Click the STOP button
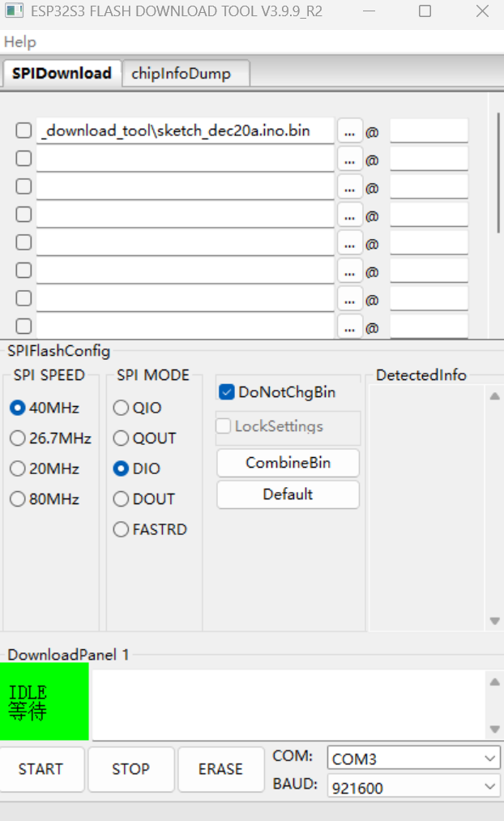This screenshot has height=821, width=504. 130,769
